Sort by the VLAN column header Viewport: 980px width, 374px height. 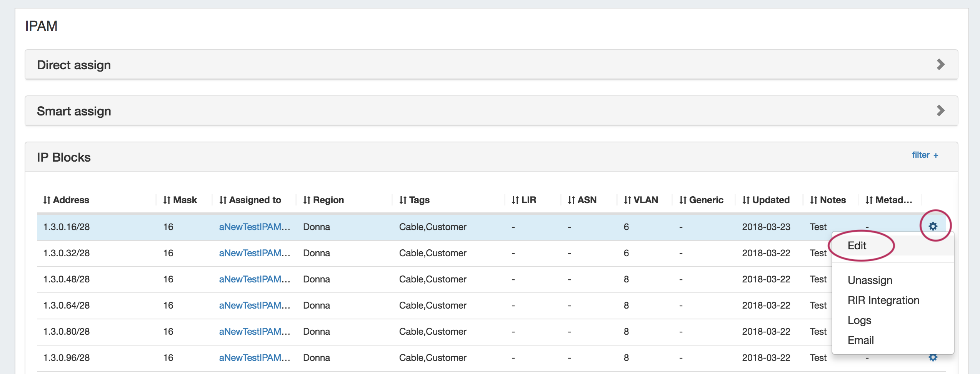641,200
